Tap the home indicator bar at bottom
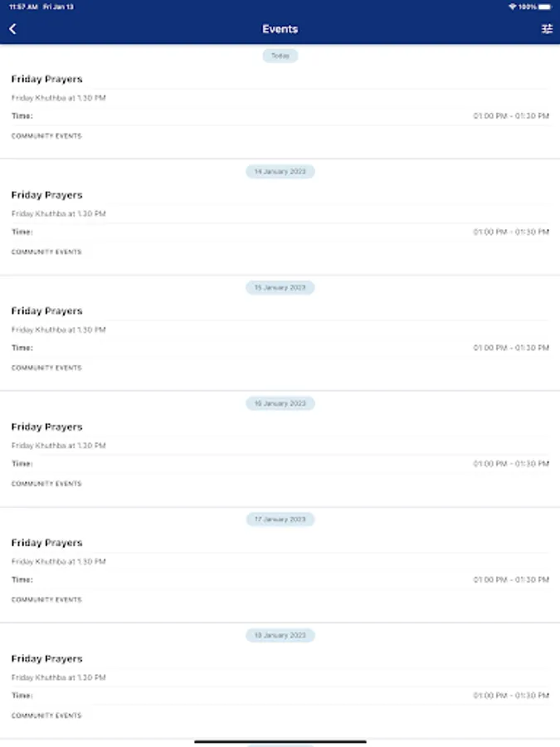Screen dimensions: 560x747 pos(280,741)
